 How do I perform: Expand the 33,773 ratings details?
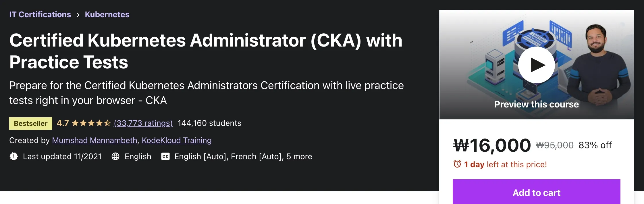(x=143, y=123)
